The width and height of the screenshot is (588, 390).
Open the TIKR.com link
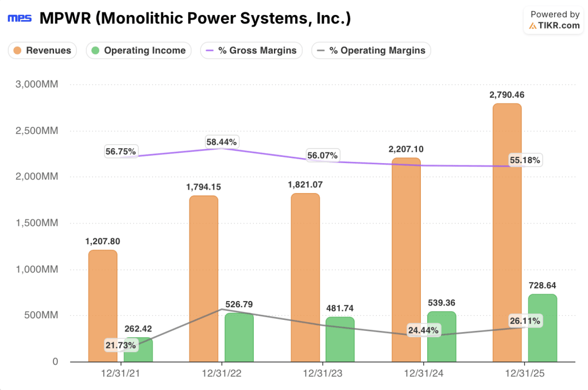(559, 25)
